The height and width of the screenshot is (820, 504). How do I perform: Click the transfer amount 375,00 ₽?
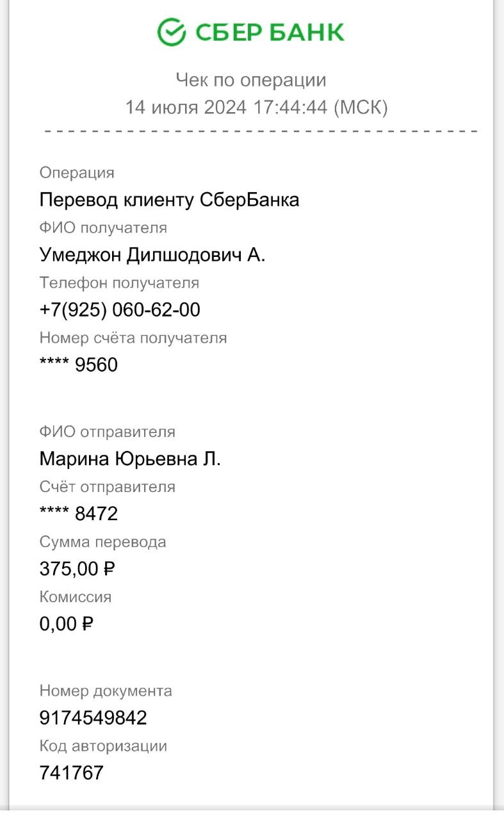pyautogui.click(x=77, y=568)
